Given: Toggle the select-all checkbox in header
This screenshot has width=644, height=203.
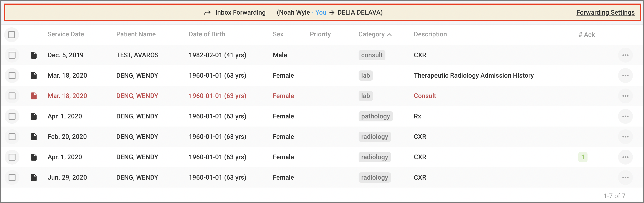Looking at the screenshot, I should pos(12,35).
